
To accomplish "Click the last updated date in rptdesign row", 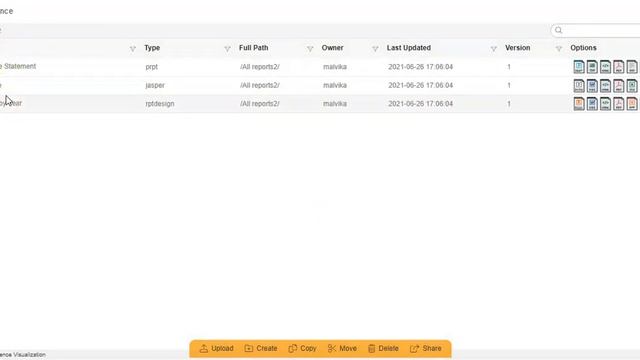I will (420, 104).
